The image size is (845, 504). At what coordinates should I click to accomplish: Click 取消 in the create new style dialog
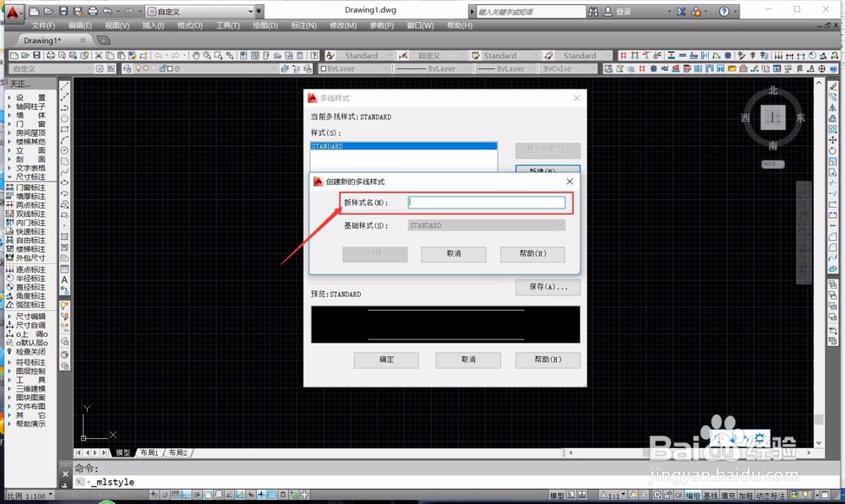454,253
